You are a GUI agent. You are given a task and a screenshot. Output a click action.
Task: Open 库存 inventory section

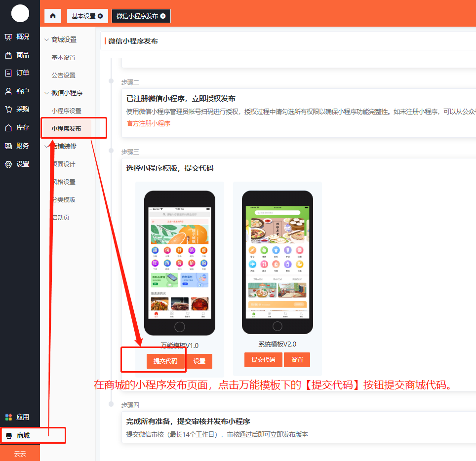coord(17,127)
